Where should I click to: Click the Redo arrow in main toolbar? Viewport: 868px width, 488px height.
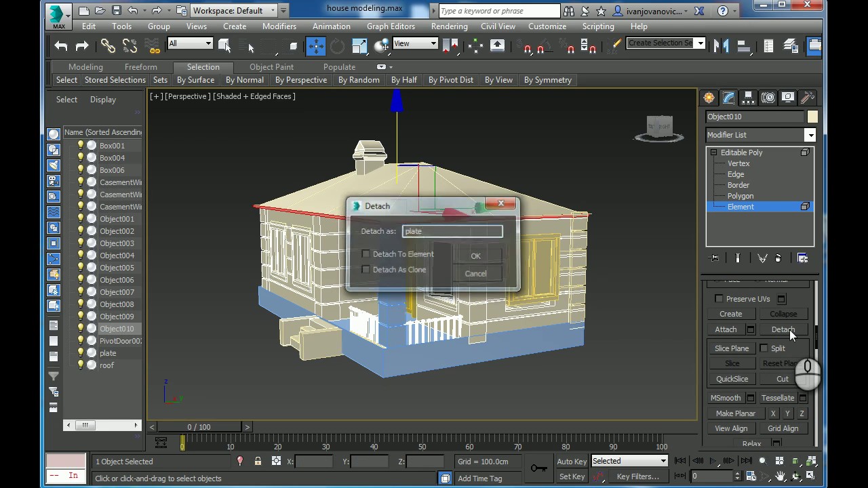[82, 46]
